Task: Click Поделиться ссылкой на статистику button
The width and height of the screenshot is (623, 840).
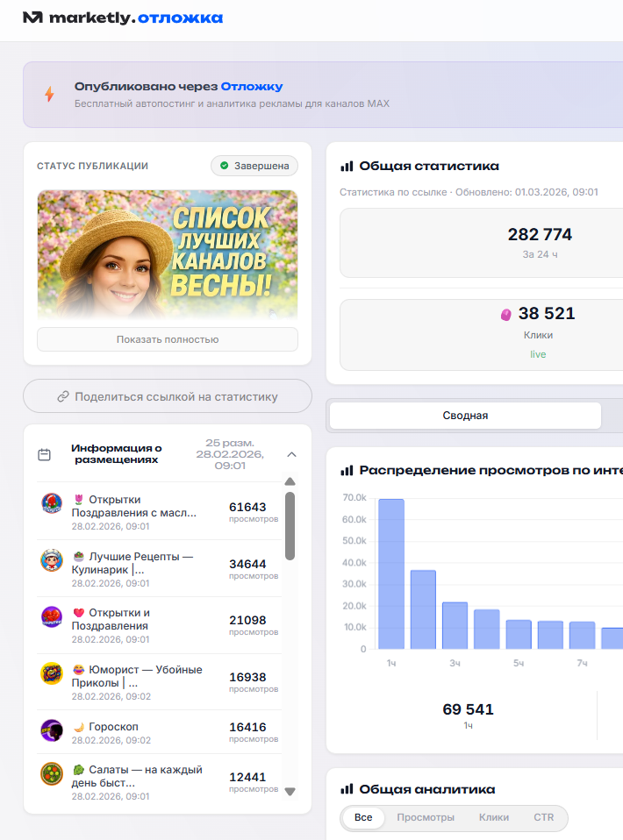Action: 168,396
